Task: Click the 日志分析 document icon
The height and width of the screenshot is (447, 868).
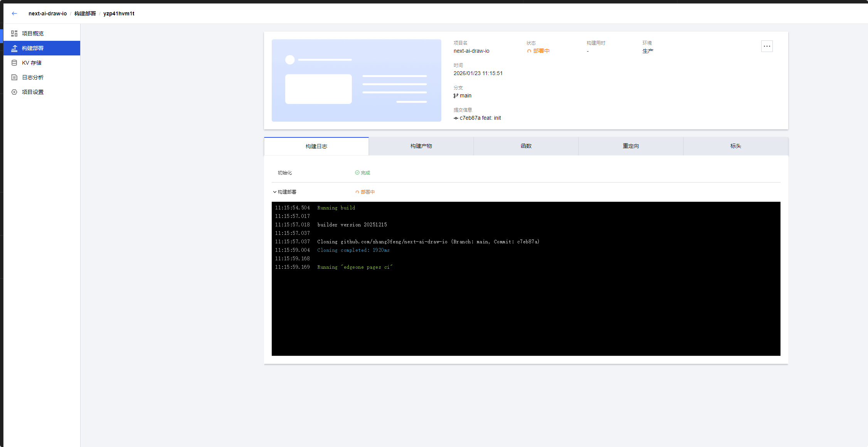Action: tap(14, 77)
